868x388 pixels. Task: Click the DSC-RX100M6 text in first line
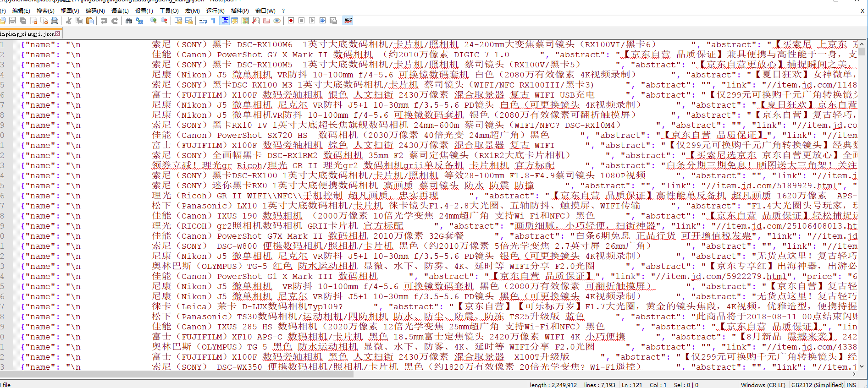click(x=265, y=44)
